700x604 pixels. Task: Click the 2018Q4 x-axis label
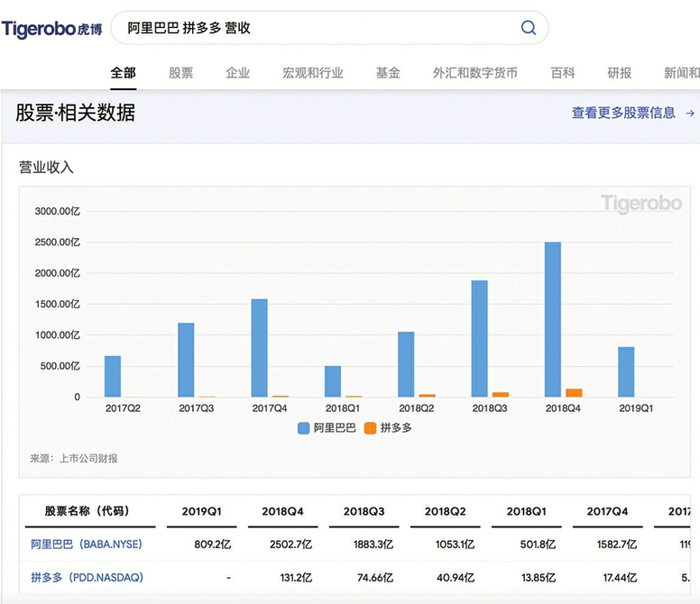pyautogui.click(x=563, y=408)
